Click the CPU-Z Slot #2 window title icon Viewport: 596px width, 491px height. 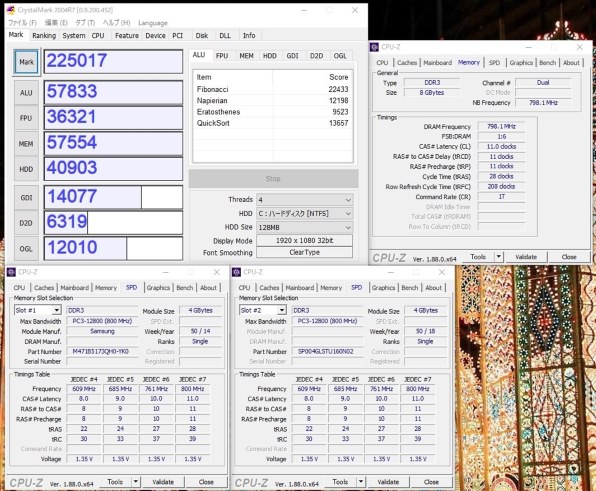pos(236,272)
